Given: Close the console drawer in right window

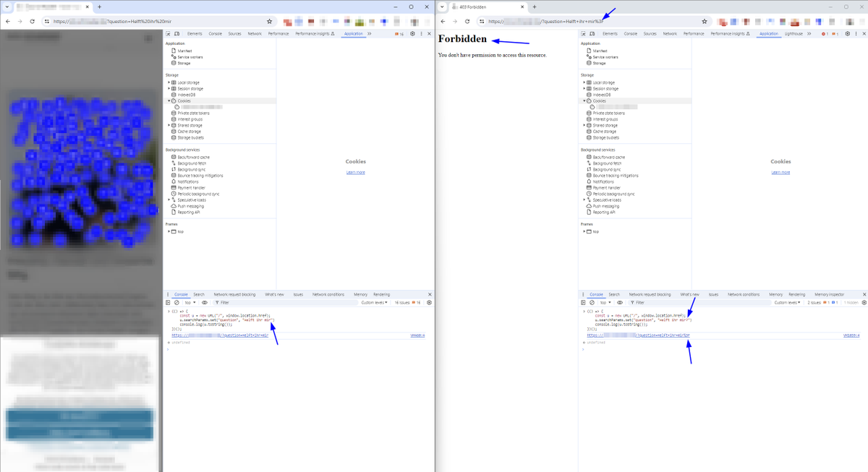Looking at the screenshot, I should 864,294.
